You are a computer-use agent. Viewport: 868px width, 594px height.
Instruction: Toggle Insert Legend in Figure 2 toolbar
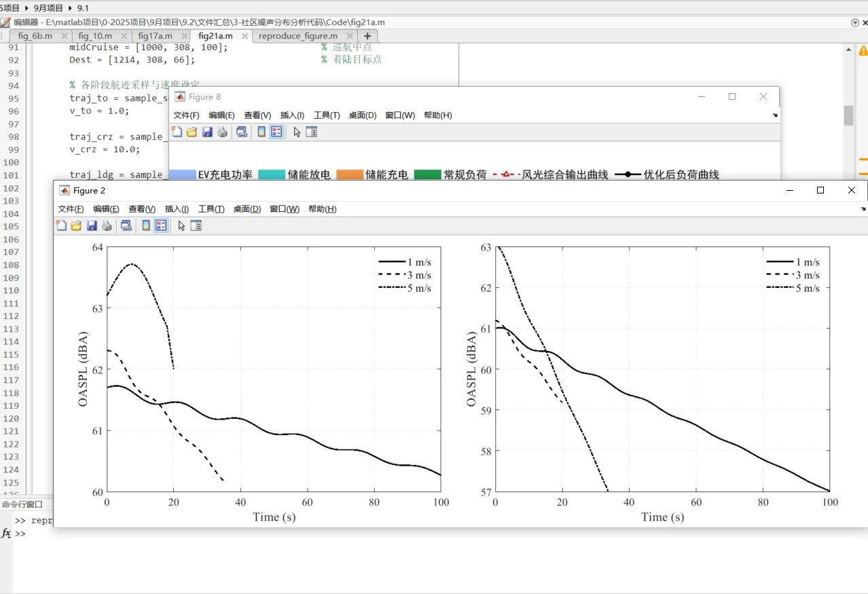[161, 225]
